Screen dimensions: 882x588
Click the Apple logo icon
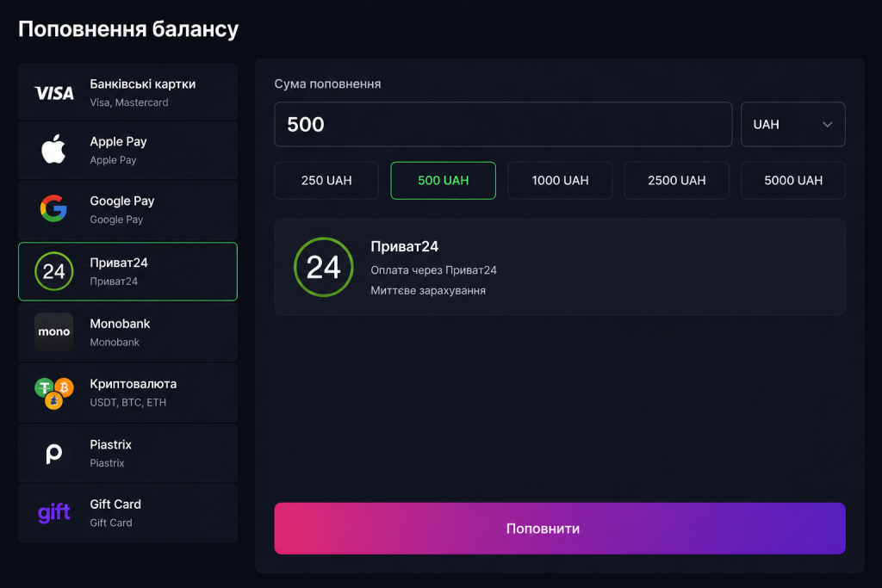(53, 150)
